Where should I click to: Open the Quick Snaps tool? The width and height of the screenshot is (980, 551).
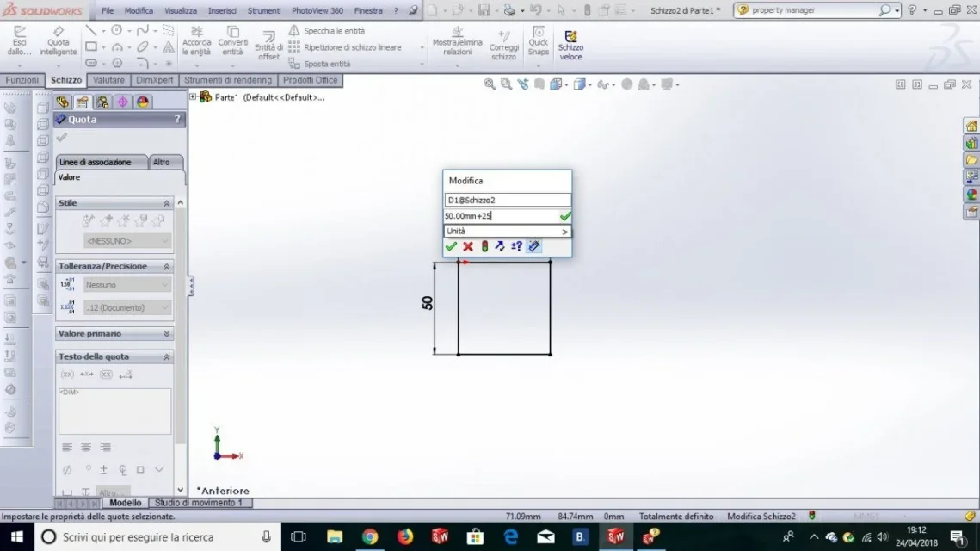tap(538, 40)
